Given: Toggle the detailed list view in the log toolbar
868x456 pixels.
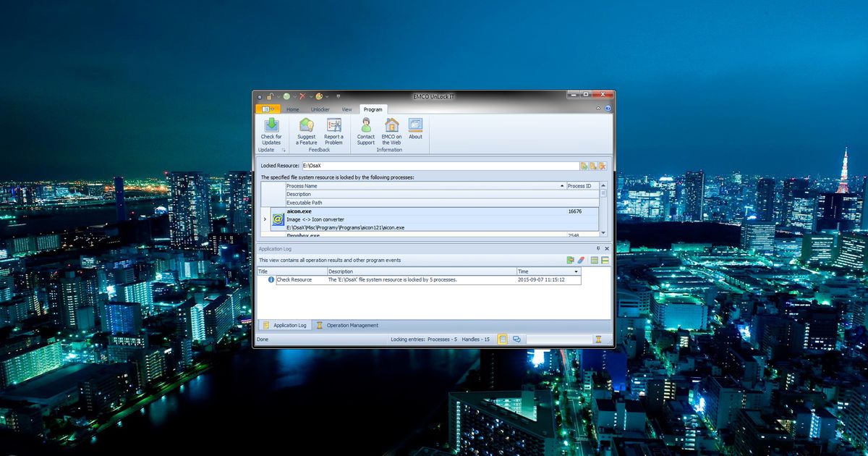Looking at the screenshot, I should [x=595, y=261].
